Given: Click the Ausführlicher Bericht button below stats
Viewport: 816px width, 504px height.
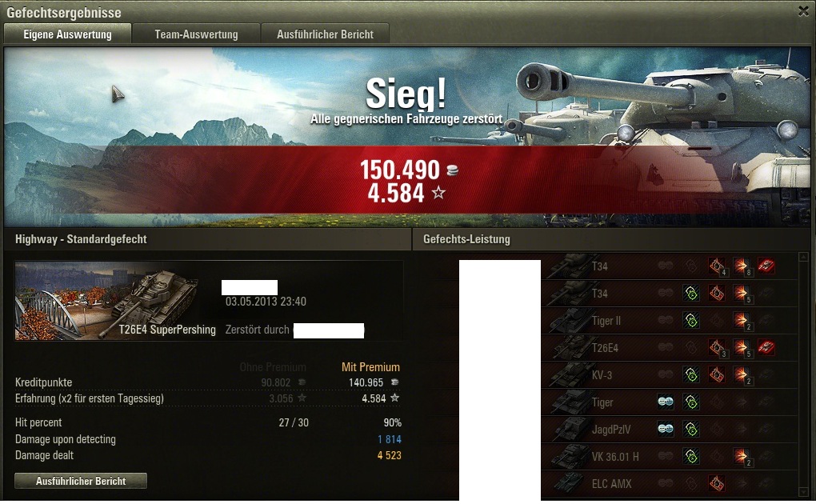Looking at the screenshot, I should 81,481.
